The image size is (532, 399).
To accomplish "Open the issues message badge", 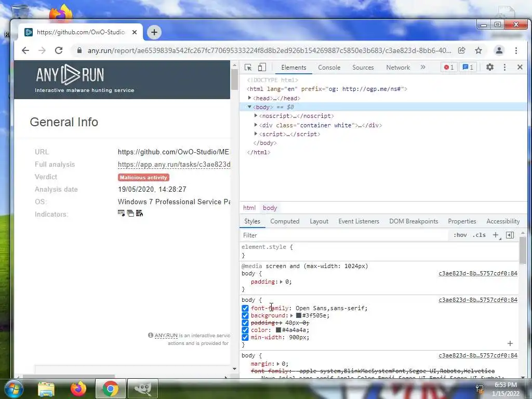I will [x=468, y=67].
